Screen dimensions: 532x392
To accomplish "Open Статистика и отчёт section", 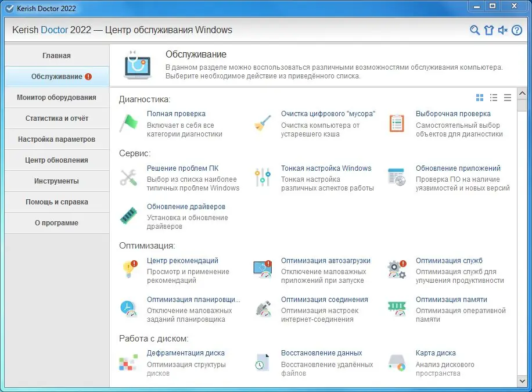I will point(57,118).
